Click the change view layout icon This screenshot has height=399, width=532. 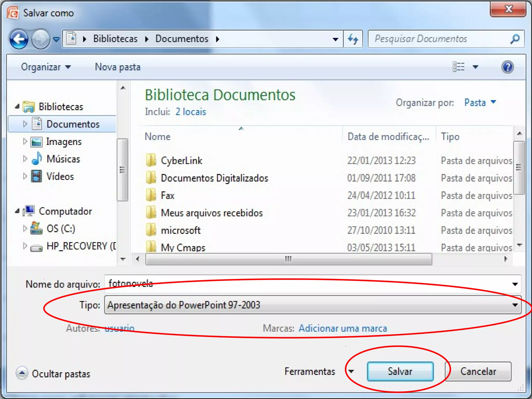[459, 67]
